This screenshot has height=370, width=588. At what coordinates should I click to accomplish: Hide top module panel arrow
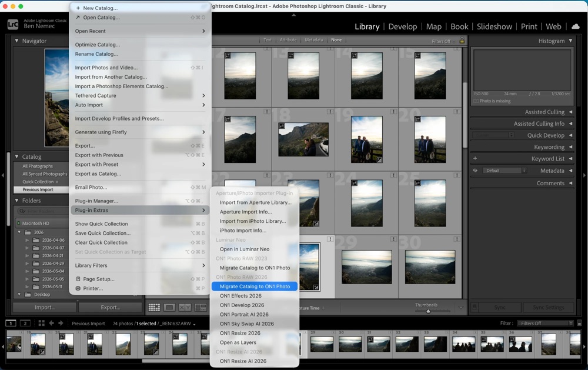tap(293, 15)
